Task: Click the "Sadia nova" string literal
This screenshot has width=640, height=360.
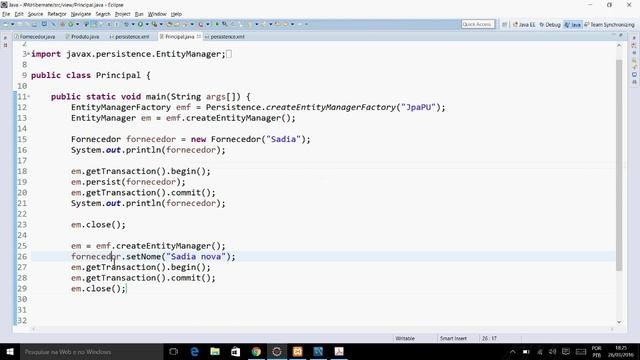Action: click(196, 257)
